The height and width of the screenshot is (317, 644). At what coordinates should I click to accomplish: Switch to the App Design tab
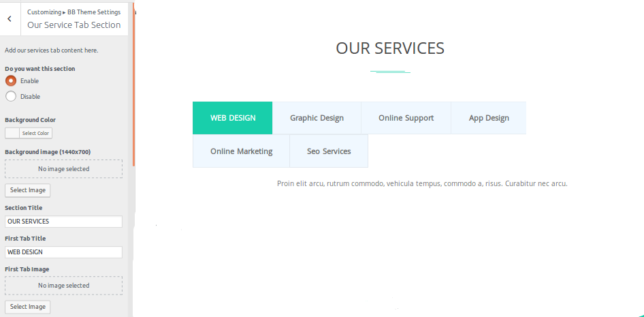(489, 118)
